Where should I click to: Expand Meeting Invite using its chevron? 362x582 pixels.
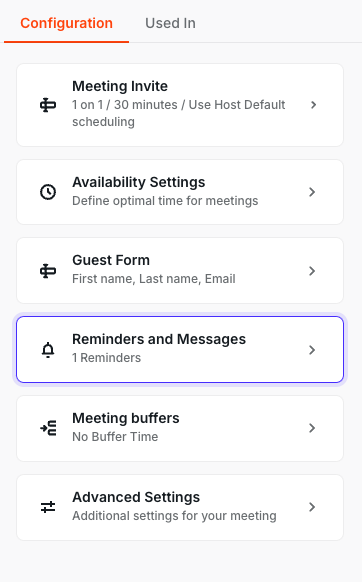(x=313, y=105)
